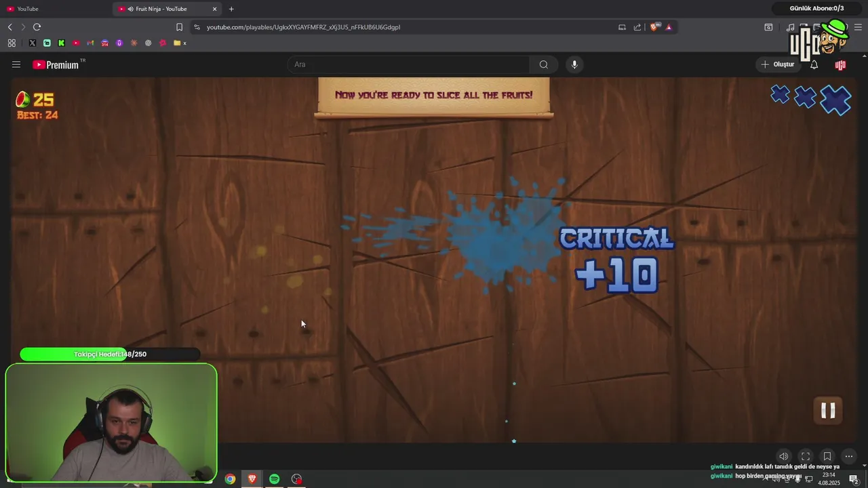Viewport: 868px width, 488px height.
Task: Click the Günlük Abone:0/3 counter
Action: click(x=816, y=8)
